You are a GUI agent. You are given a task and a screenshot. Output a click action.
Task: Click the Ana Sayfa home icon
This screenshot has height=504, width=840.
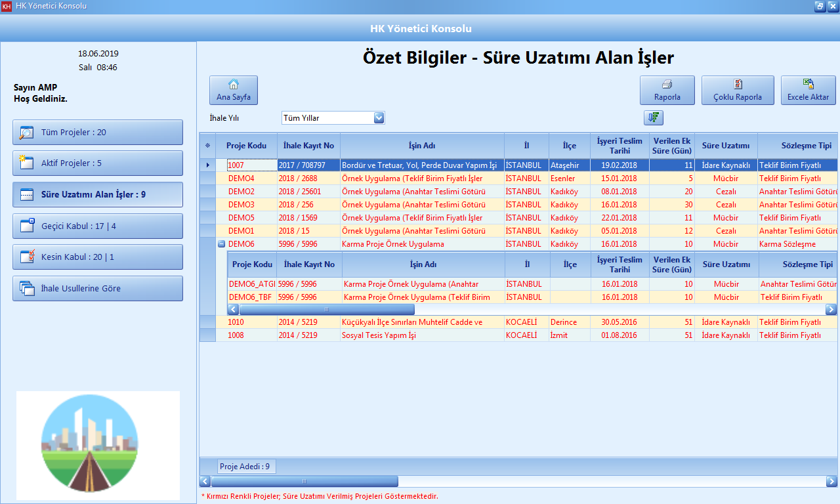point(233,84)
